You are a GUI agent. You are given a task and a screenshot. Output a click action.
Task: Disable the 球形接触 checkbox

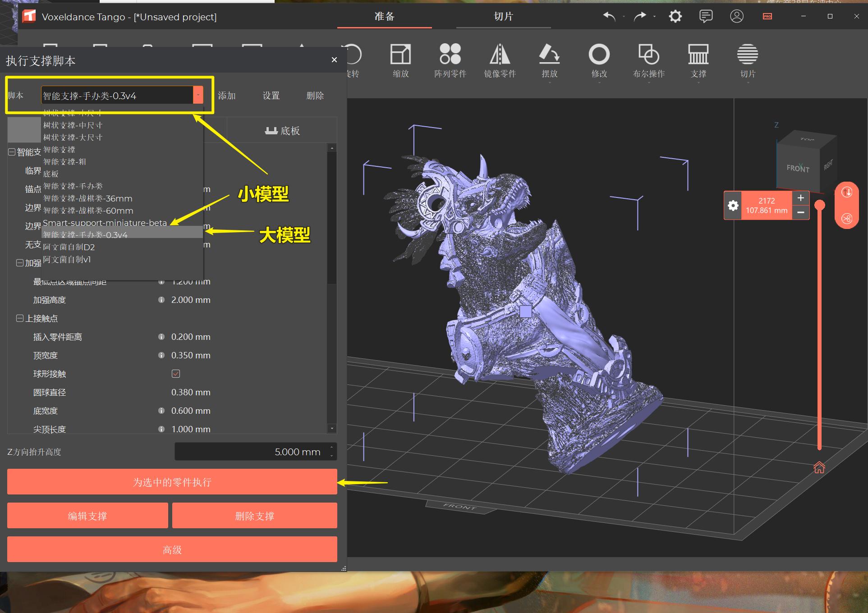176,373
